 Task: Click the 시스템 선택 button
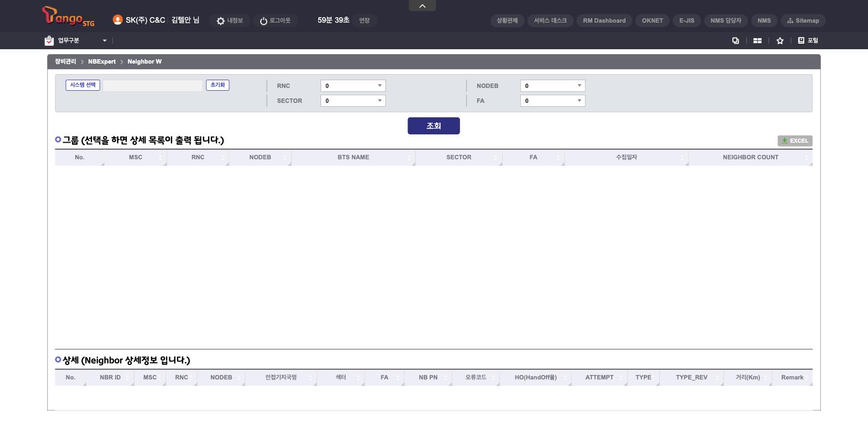(82, 85)
